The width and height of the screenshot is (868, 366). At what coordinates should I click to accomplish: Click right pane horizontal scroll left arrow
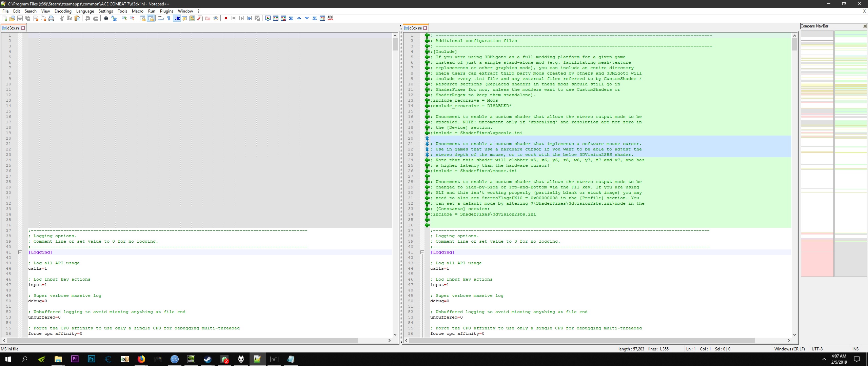tap(406, 340)
